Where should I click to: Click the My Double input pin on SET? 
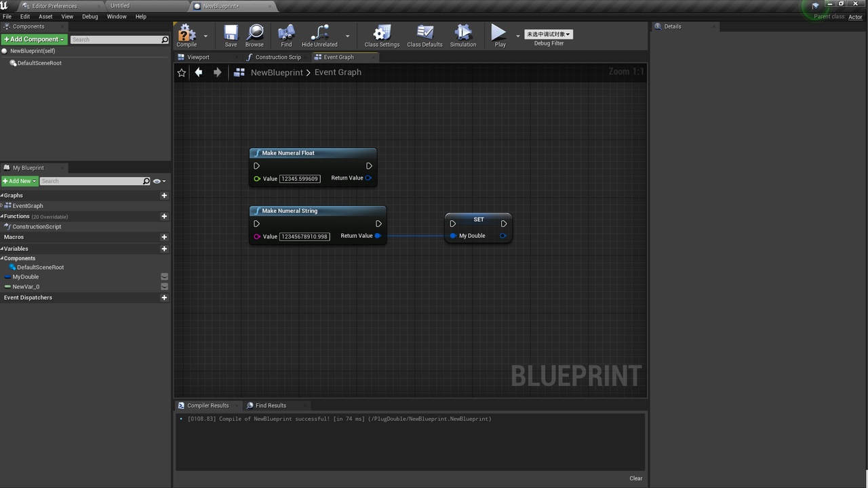click(453, 236)
